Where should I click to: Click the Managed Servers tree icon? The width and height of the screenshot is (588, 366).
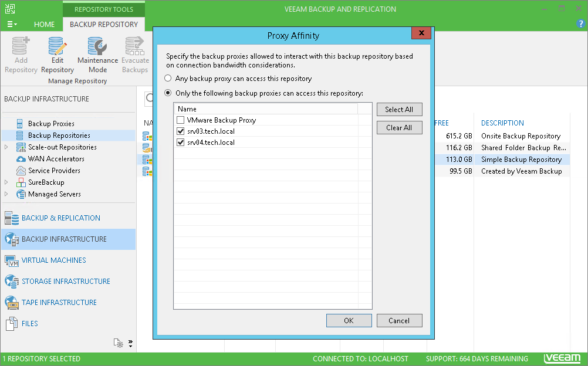tap(21, 194)
